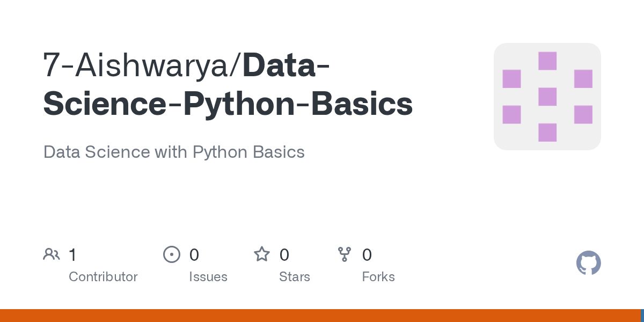Click the Contributor label
The image size is (644, 322).
tap(103, 277)
